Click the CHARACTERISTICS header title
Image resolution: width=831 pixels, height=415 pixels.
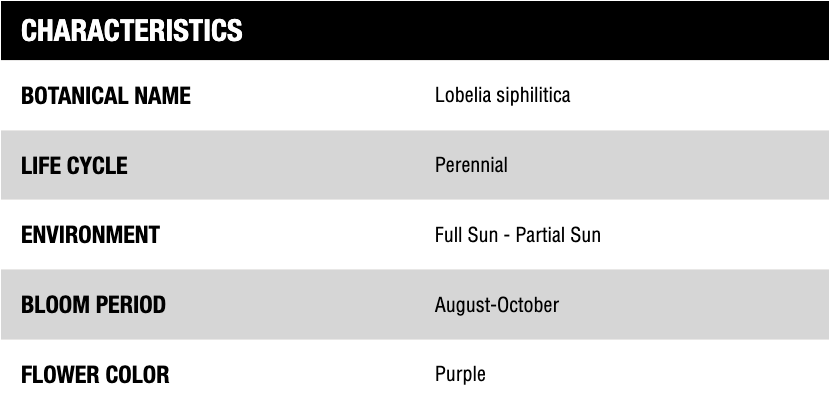coord(132,31)
